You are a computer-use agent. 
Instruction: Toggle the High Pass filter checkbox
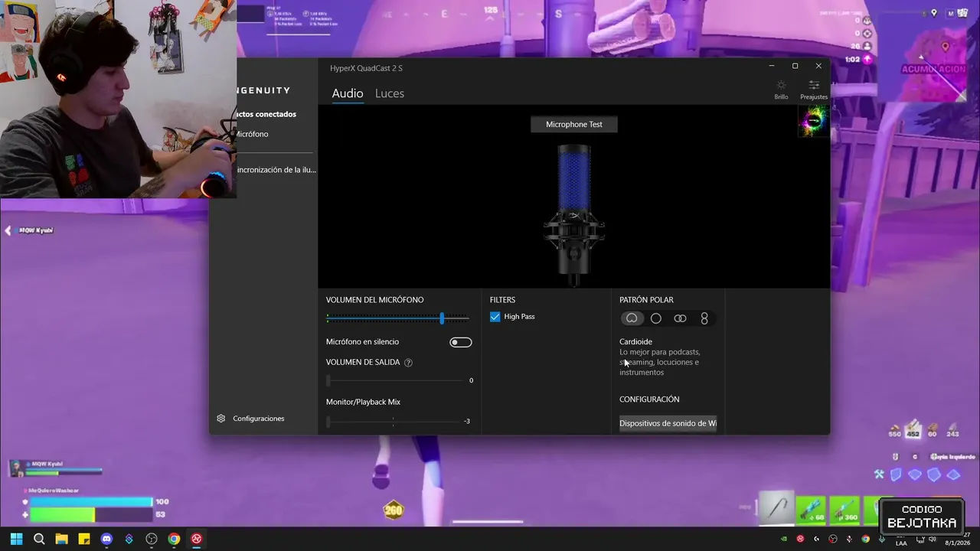point(495,317)
